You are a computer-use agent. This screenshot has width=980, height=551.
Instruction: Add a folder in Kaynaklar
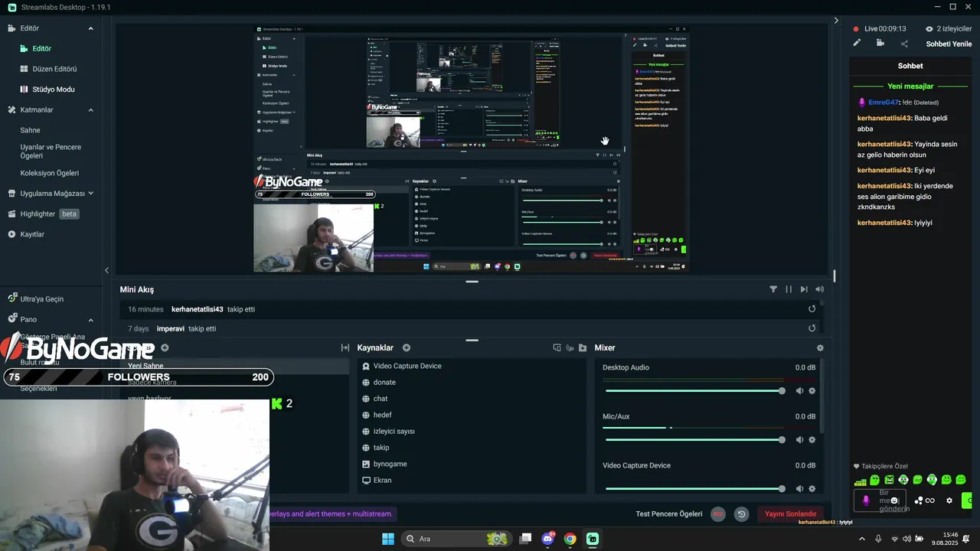pos(583,347)
